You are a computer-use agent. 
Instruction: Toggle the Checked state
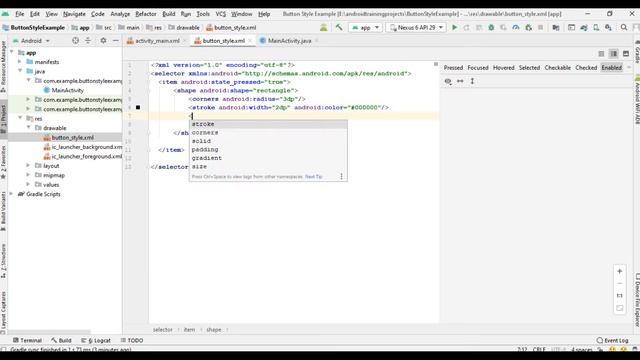[x=586, y=68]
